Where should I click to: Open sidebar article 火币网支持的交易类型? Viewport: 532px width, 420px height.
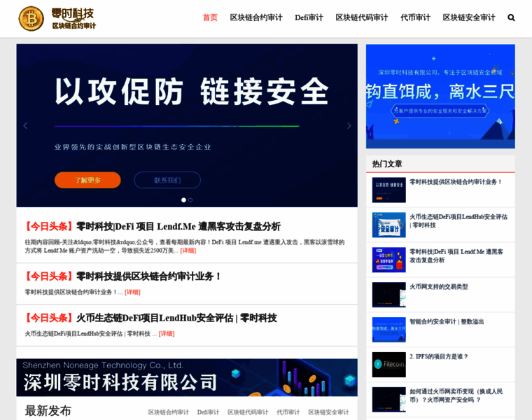(439, 287)
